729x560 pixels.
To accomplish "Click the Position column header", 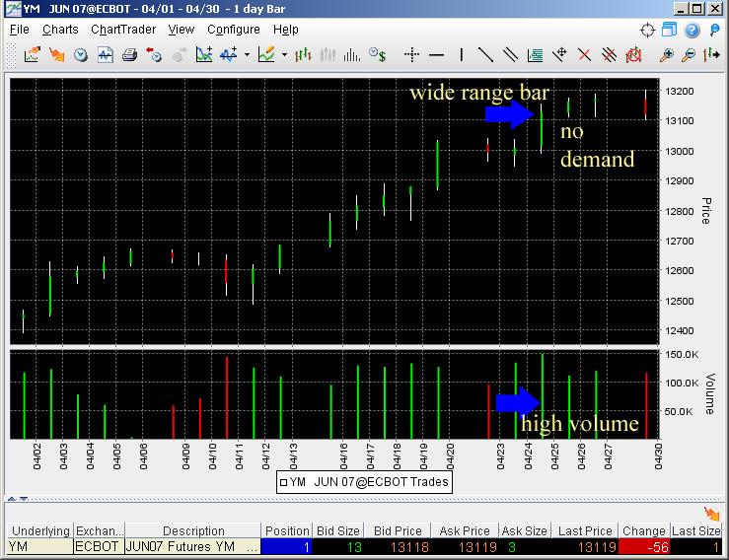I will point(287,530).
